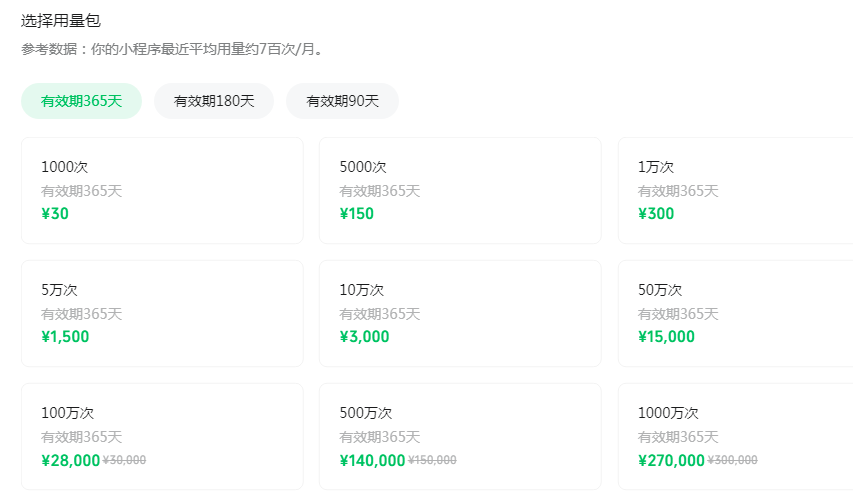Click the green ¥28,000 discounted price
The width and height of the screenshot is (853, 496).
click(70, 460)
